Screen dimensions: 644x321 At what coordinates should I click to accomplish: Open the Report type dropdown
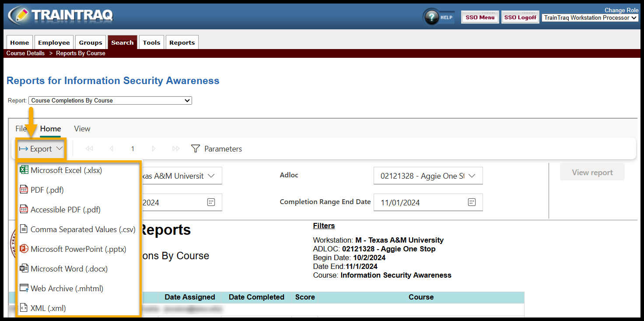coord(110,100)
